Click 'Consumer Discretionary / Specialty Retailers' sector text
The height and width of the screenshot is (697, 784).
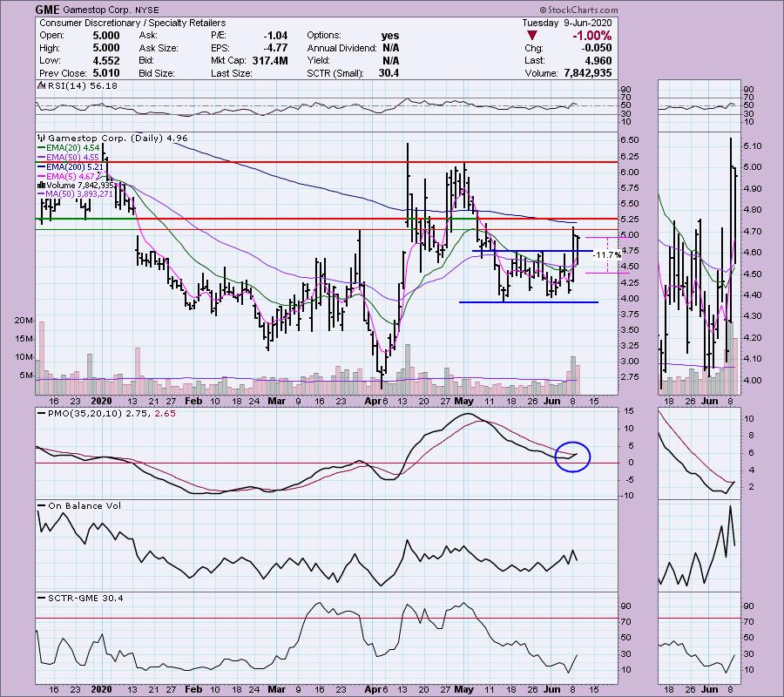[132, 23]
